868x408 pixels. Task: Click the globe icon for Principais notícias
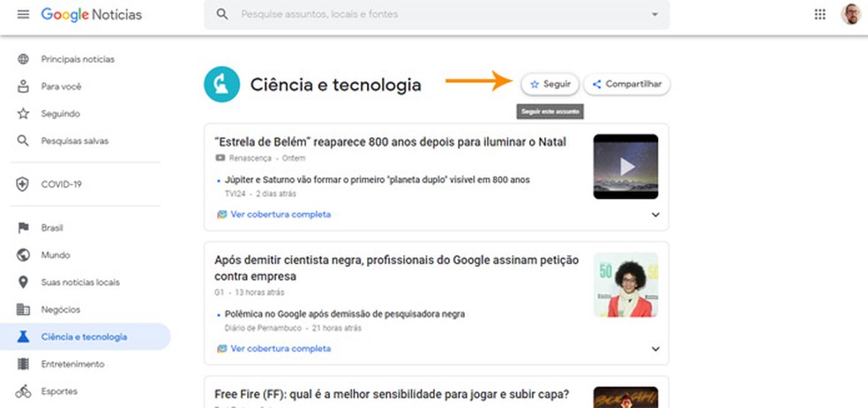click(x=23, y=59)
